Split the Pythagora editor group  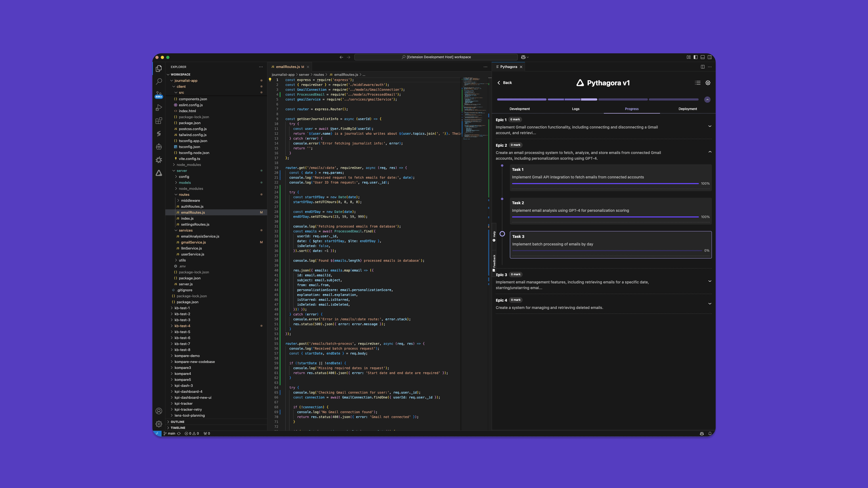coord(703,67)
